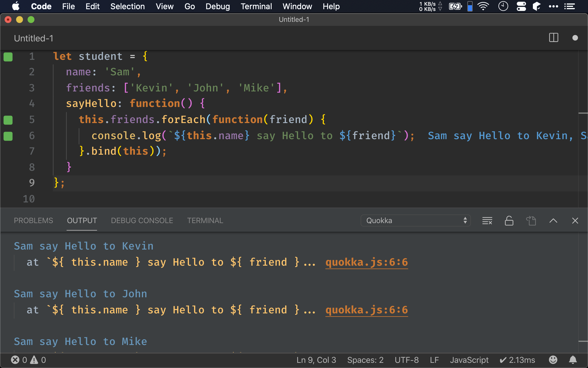This screenshot has height=368, width=588.
Task: Open the Quokka output channel dropdown
Action: 415,221
